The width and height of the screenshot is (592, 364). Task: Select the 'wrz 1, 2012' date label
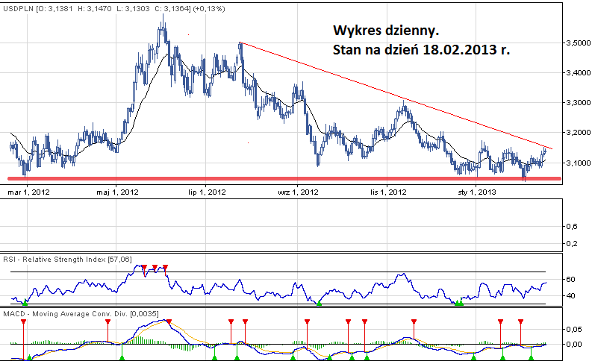pyautogui.click(x=299, y=192)
